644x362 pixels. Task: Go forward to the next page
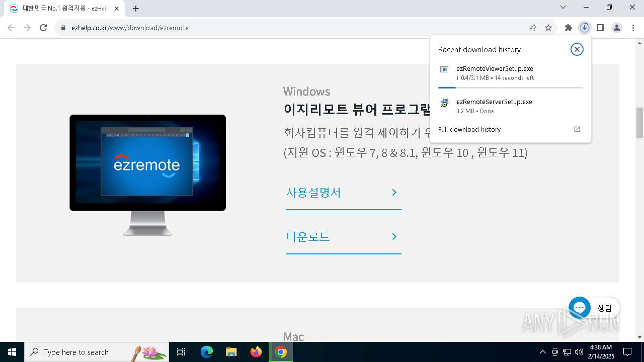point(27,28)
